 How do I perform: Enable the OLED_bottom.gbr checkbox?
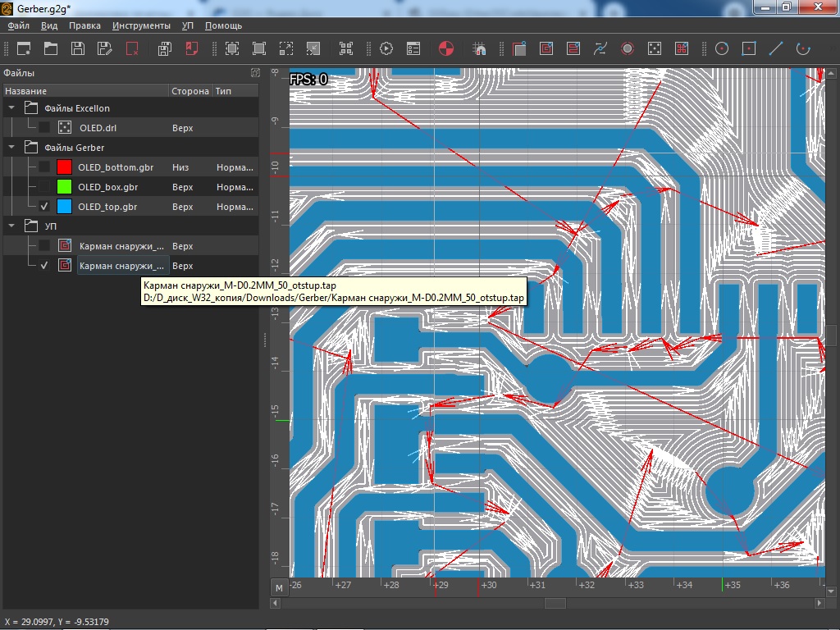coord(44,167)
